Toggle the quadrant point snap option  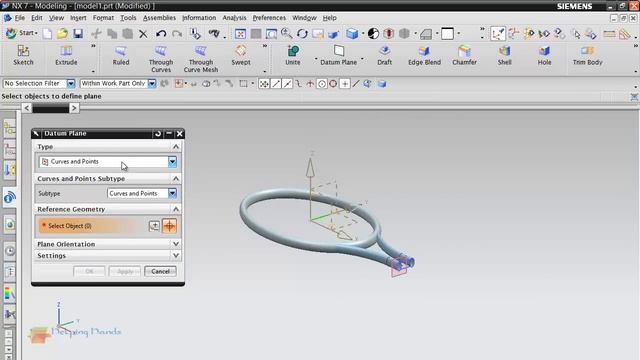coord(333,84)
